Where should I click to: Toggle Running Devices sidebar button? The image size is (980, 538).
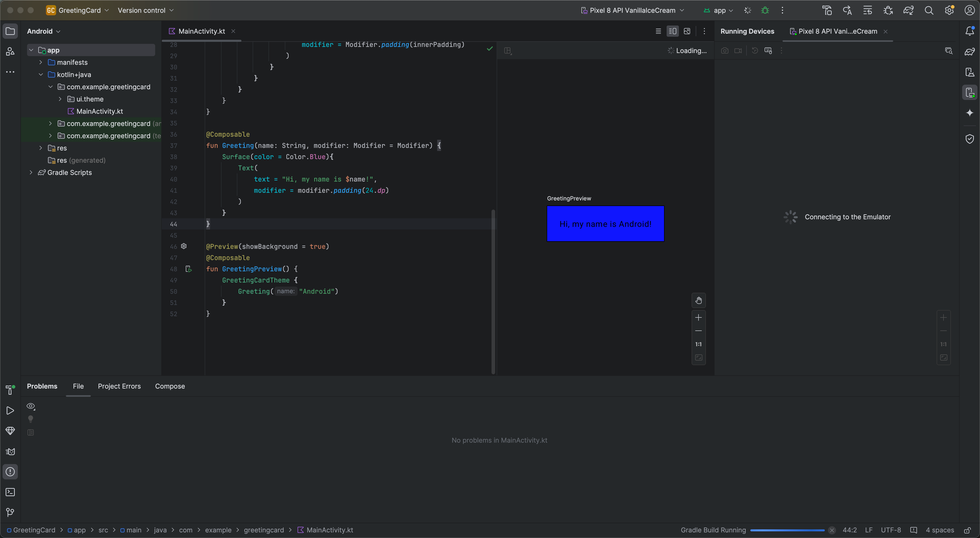970,92
